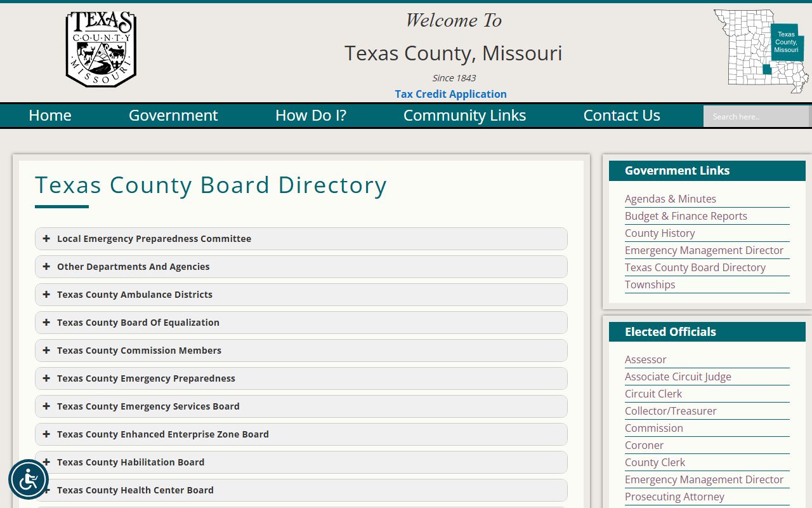The height and width of the screenshot is (508, 812).
Task: Open the County Clerk link
Action: point(655,462)
